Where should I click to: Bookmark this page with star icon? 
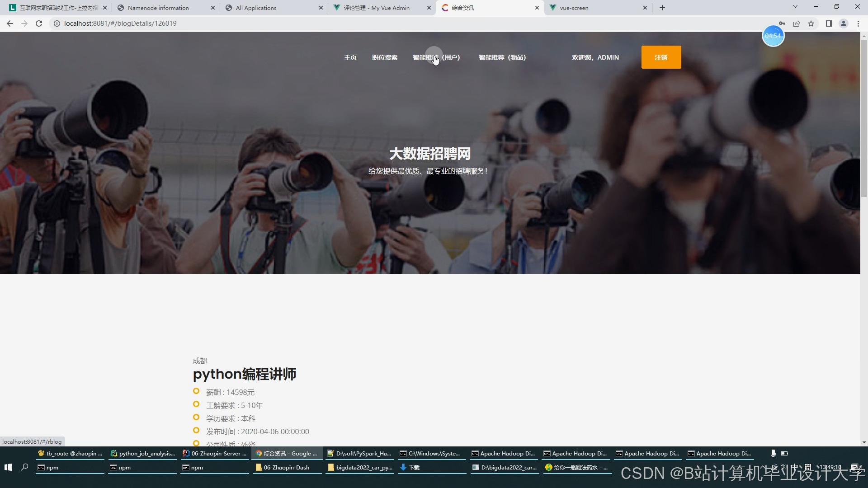pyautogui.click(x=811, y=23)
